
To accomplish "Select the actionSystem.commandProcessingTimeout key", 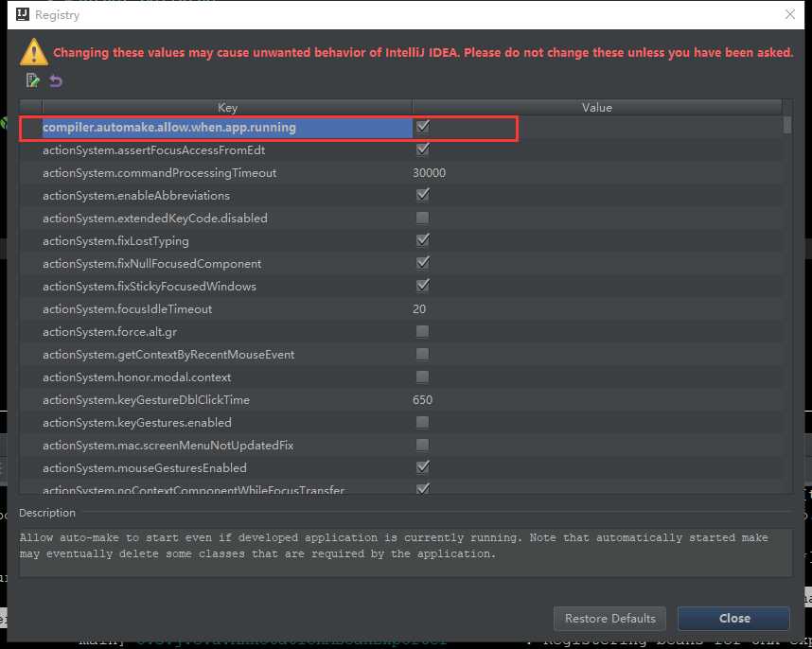I will pyautogui.click(x=160, y=173).
